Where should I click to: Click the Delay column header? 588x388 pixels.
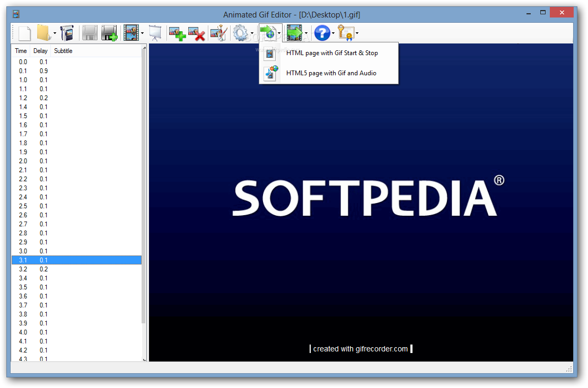(x=40, y=51)
